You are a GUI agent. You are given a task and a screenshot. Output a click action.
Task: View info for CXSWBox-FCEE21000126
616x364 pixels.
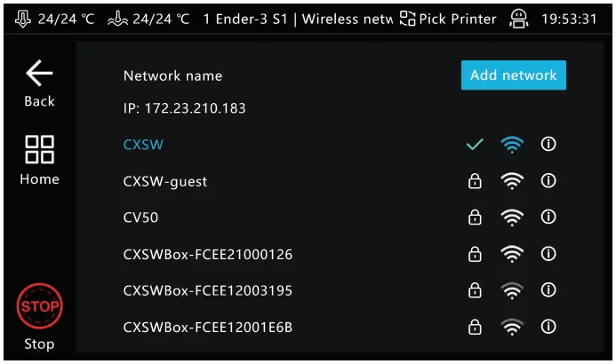tap(548, 254)
